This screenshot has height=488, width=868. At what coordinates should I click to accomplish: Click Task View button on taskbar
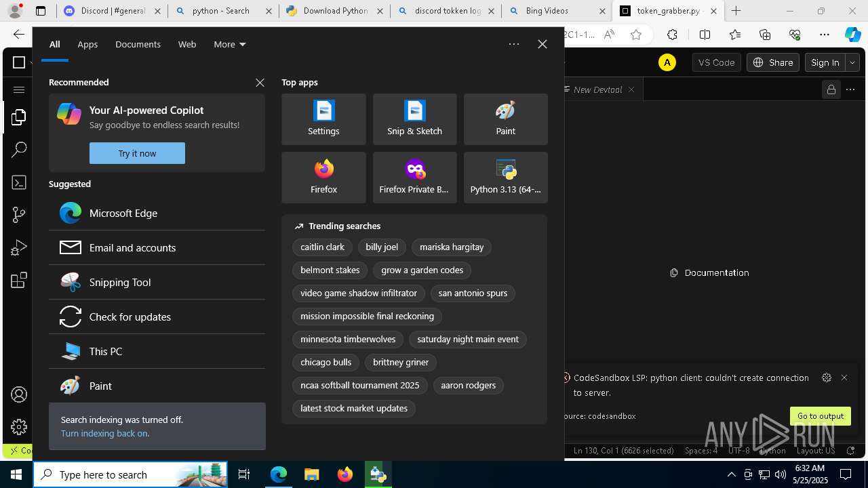[x=244, y=474]
